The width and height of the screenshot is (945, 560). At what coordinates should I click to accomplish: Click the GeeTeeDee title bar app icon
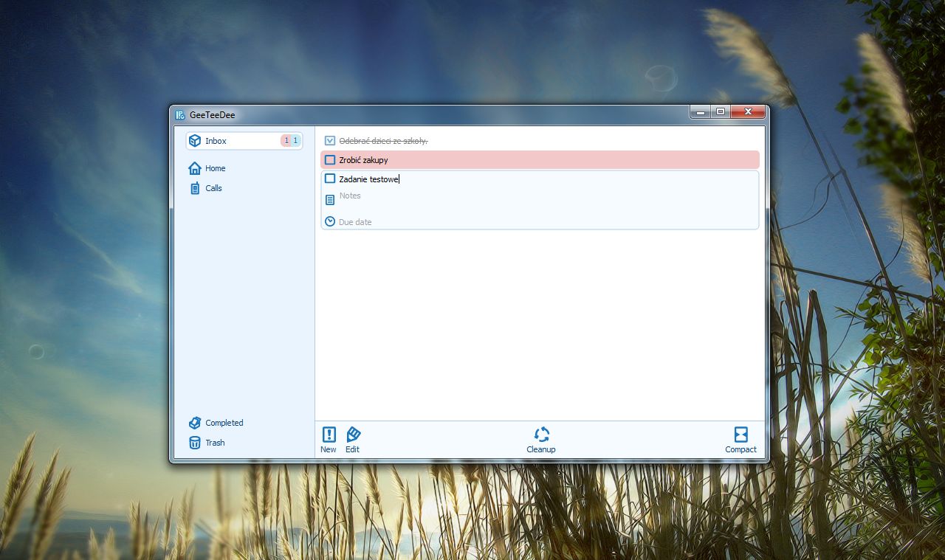180,114
